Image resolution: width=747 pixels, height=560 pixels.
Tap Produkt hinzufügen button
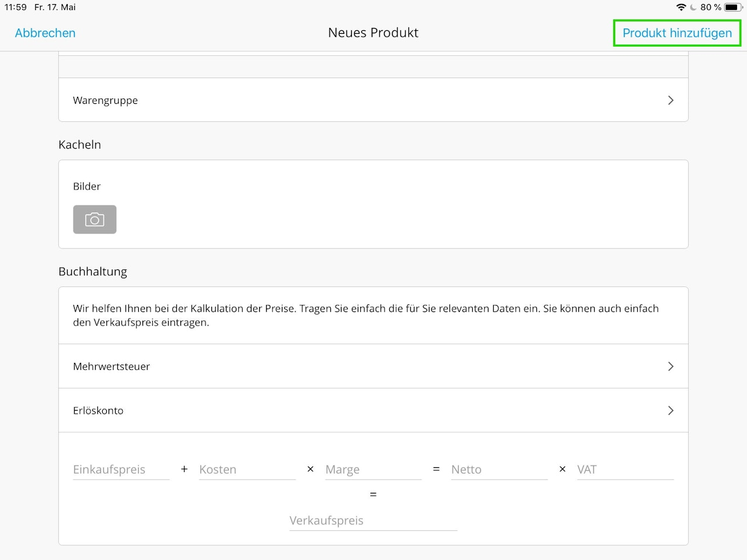pos(677,33)
